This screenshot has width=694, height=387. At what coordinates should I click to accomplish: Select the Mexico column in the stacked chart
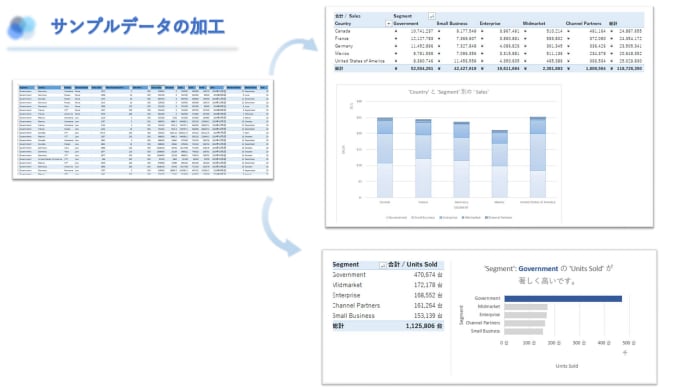click(x=500, y=164)
